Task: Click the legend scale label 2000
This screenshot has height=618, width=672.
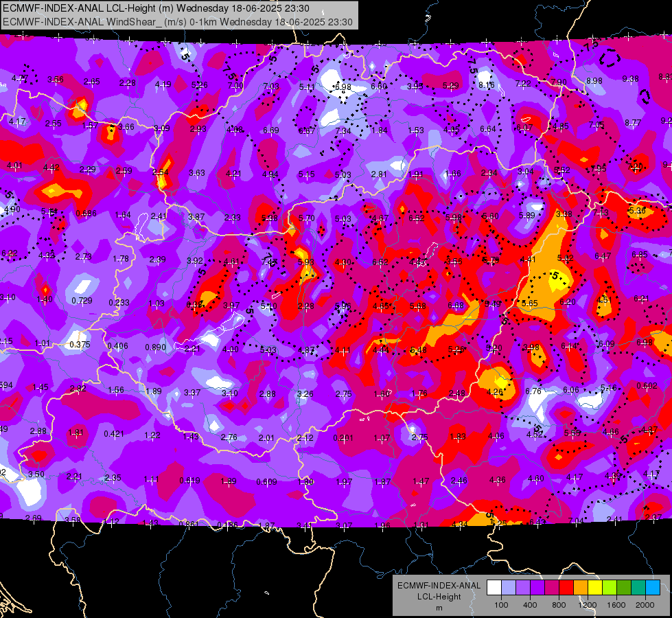Action: [x=645, y=605]
